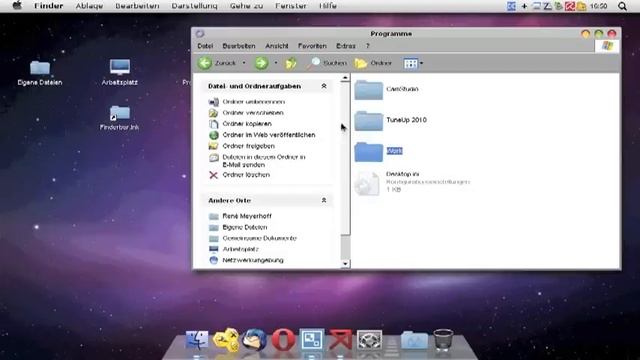Click Ordner löschen task link
This screenshot has height=360, width=640.
pyautogui.click(x=246, y=175)
